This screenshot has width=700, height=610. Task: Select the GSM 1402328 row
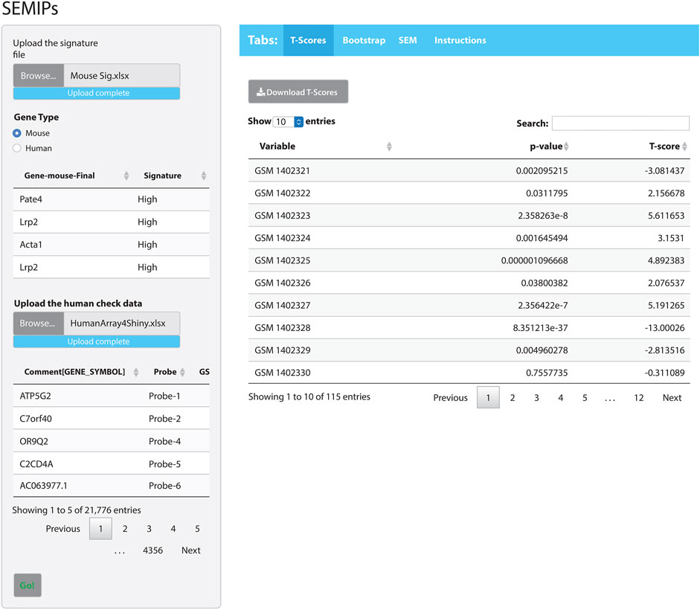click(x=469, y=328)
